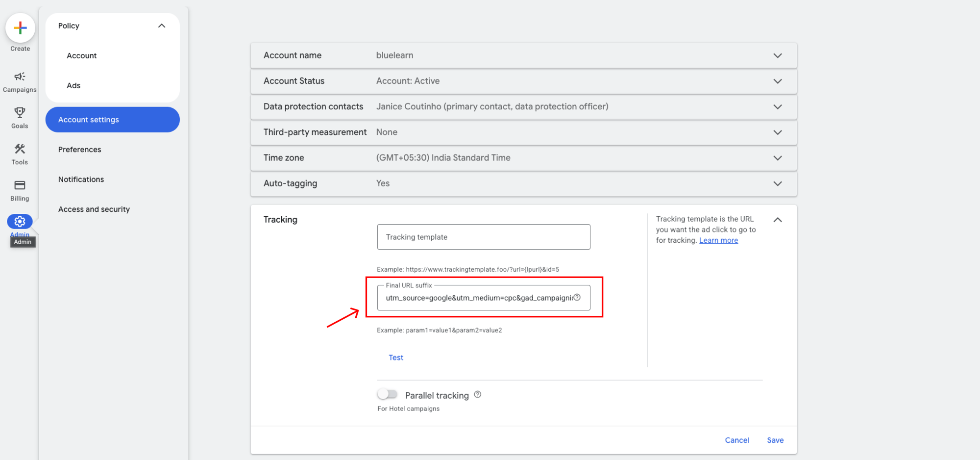Click the Test button
The image size is (980, 460).
click(x=396, y=358)
